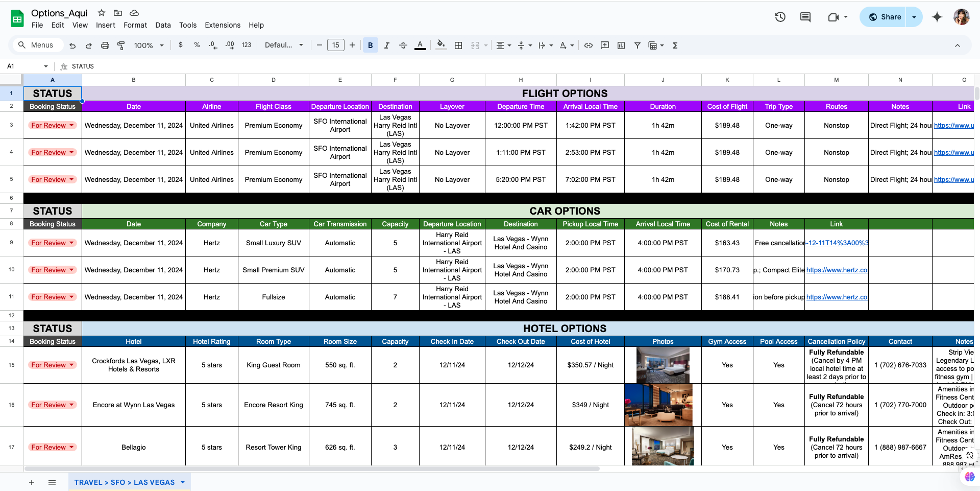980x491 pixels.
Task: Decrease decimal places
Action: tap(213, 45)
